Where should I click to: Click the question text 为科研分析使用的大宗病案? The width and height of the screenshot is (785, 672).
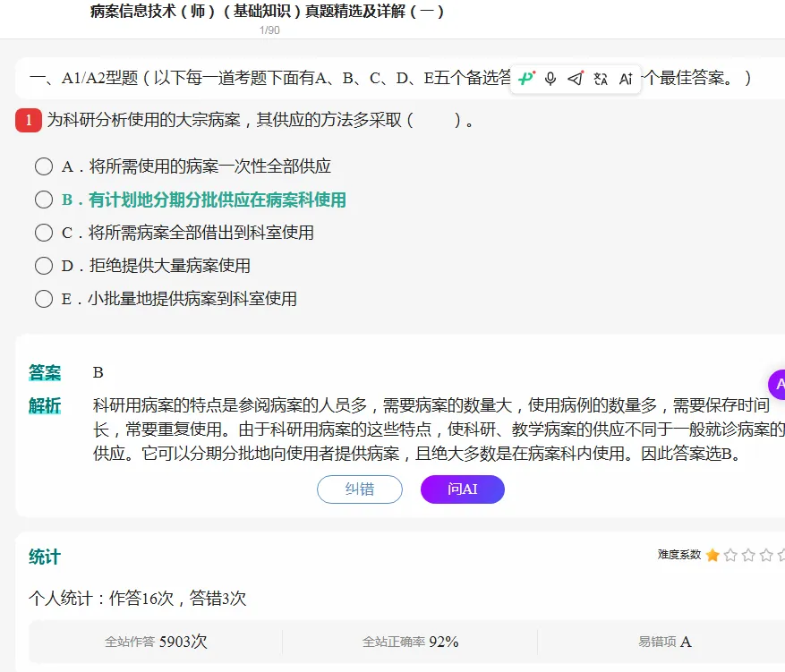[260, 120]
